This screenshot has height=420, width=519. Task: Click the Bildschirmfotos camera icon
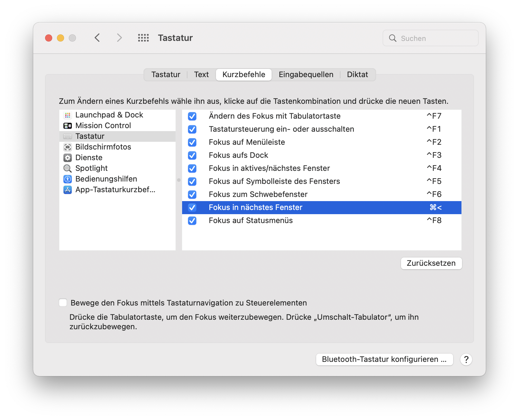pyautogui.click(x=68, y=147)
